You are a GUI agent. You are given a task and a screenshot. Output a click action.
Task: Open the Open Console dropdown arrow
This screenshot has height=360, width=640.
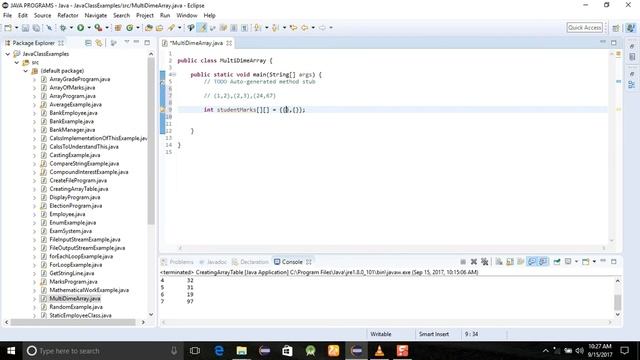(x=594, y=262)
